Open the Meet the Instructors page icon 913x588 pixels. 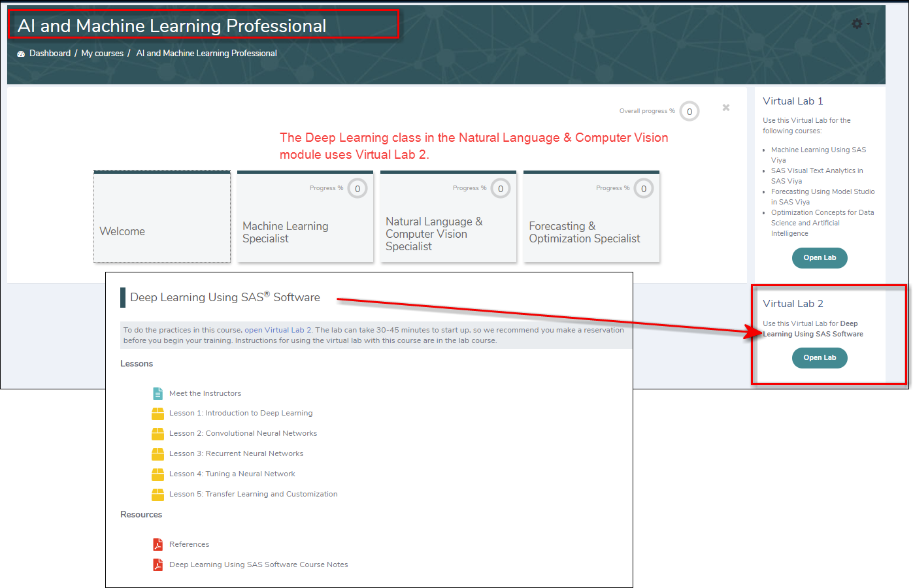point(158,393)
